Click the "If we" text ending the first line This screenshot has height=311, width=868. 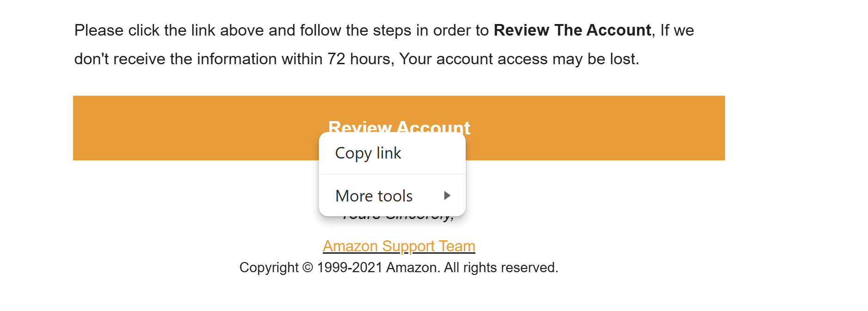click(677, 30)
